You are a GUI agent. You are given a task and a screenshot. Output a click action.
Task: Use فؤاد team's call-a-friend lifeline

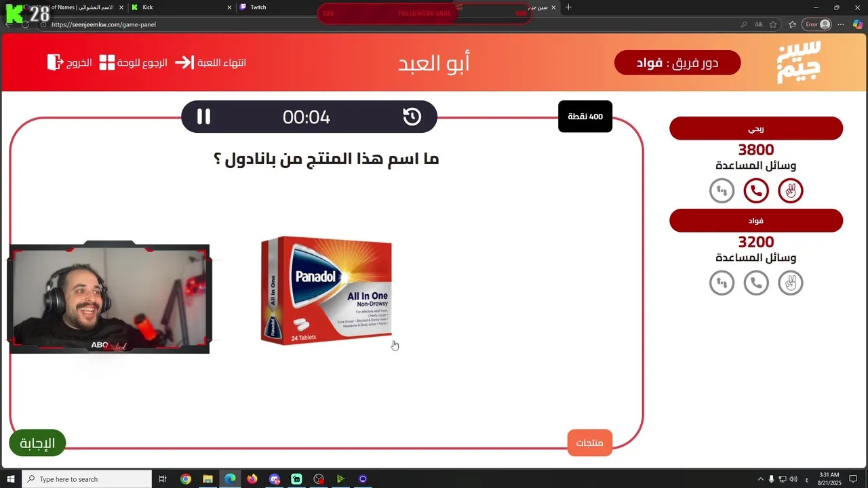pos(756,283)
